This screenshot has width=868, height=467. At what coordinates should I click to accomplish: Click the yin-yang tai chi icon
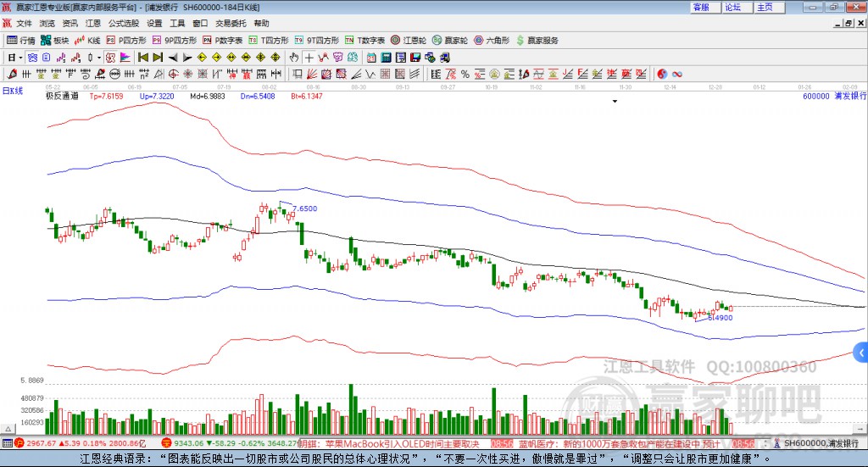coord(662,74)
